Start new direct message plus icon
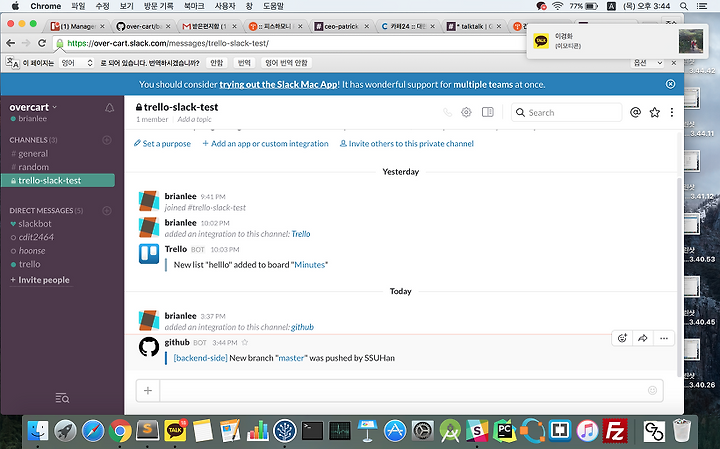720x449 pixels. pos(107,211)
